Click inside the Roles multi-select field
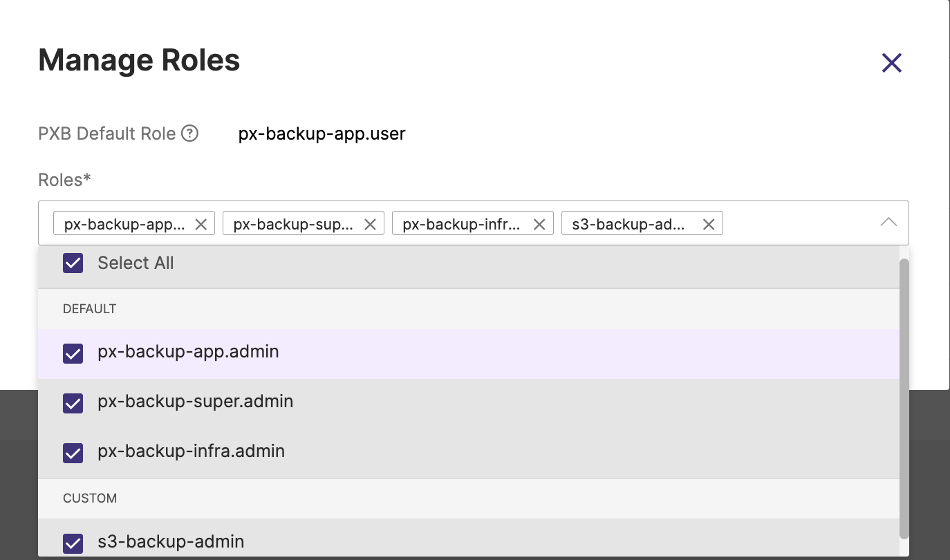950x560 pixels. tap(795, 223)
